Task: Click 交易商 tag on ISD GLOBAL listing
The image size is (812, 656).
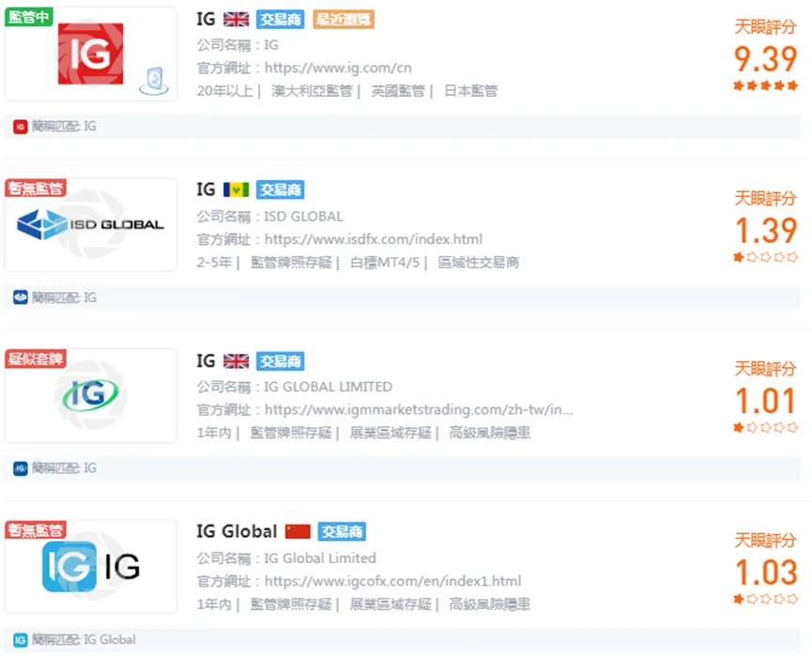Action: point(280,190)
